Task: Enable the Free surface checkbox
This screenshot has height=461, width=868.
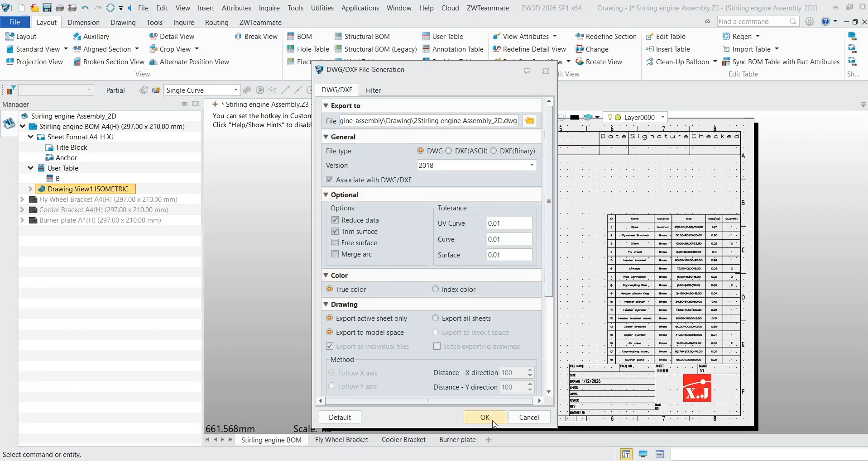Action: [x=336, y=243]
